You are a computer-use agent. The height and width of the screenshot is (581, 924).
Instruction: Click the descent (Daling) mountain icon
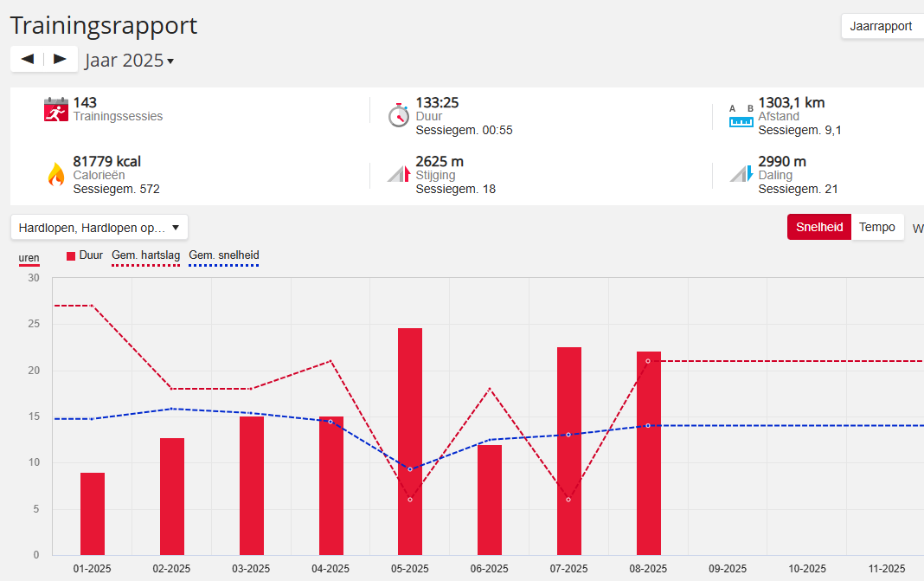pyautogui.click(x=741, y=173)
